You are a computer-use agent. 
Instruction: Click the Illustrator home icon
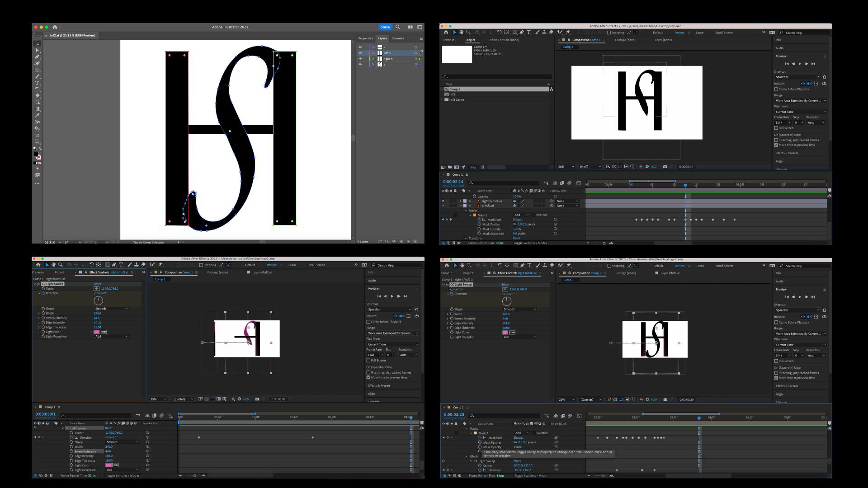coord(55,27)
